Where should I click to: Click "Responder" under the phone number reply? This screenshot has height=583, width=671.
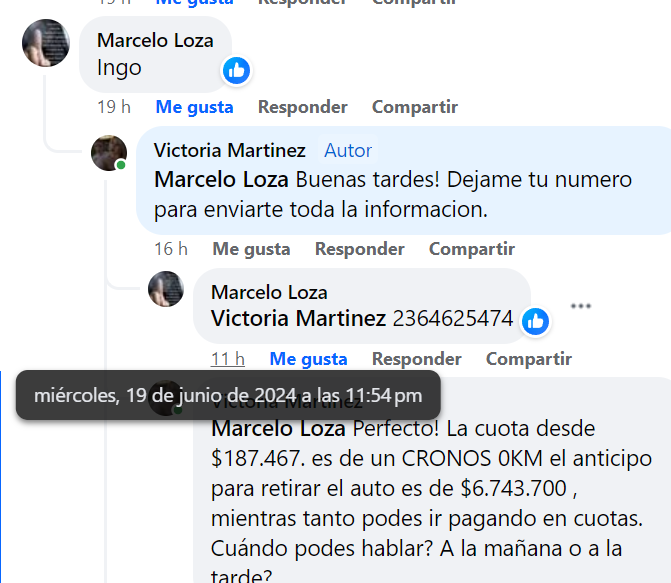point(416,359)
